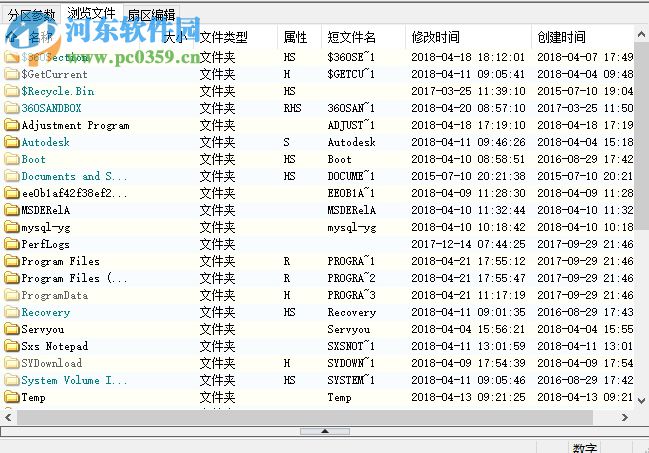Click the MSDERelA folder icon

pos(12,210)
